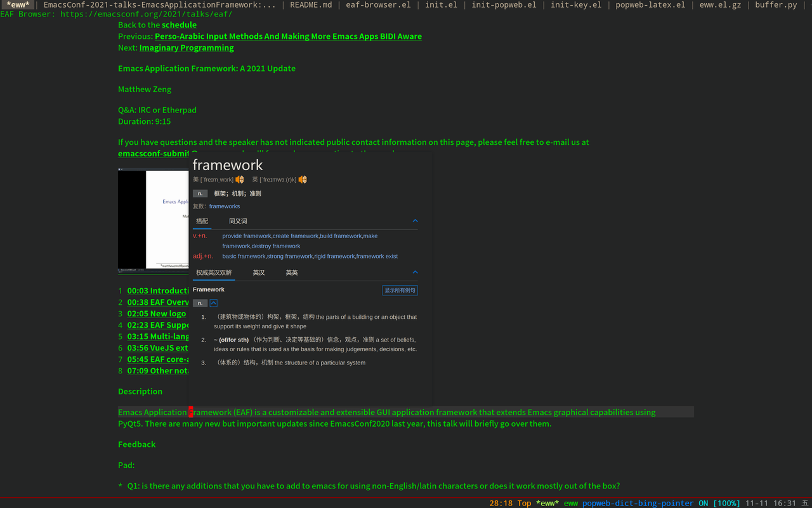The image size is (812, 508).
Task: Play the British pronunciation speaker icon
Action: click(303, 180)
